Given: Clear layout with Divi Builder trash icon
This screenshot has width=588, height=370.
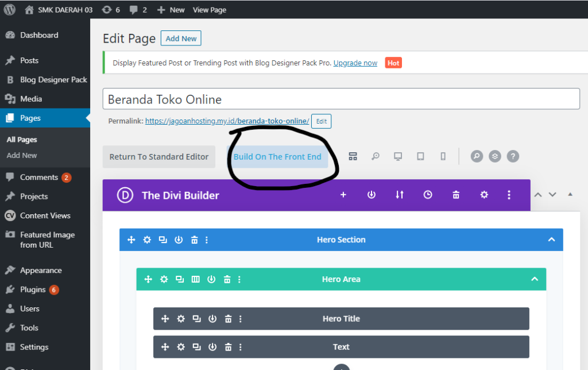Looking at the screenshot, I should click(x=456, y=195).
